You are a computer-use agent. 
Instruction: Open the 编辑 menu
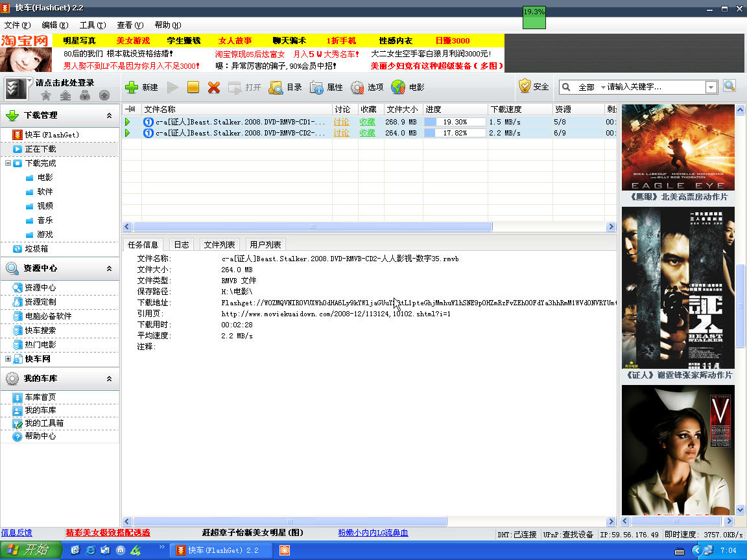tap(54, 25)
